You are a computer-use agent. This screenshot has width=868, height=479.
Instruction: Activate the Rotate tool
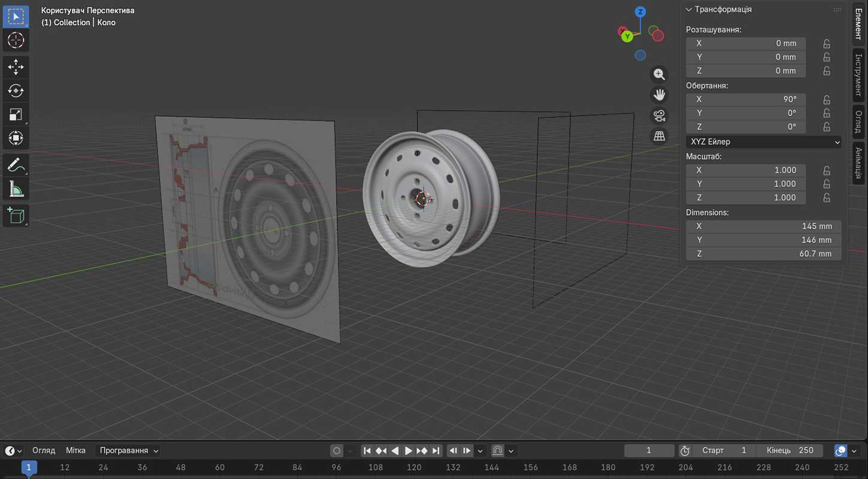click(x=16, y=90)
